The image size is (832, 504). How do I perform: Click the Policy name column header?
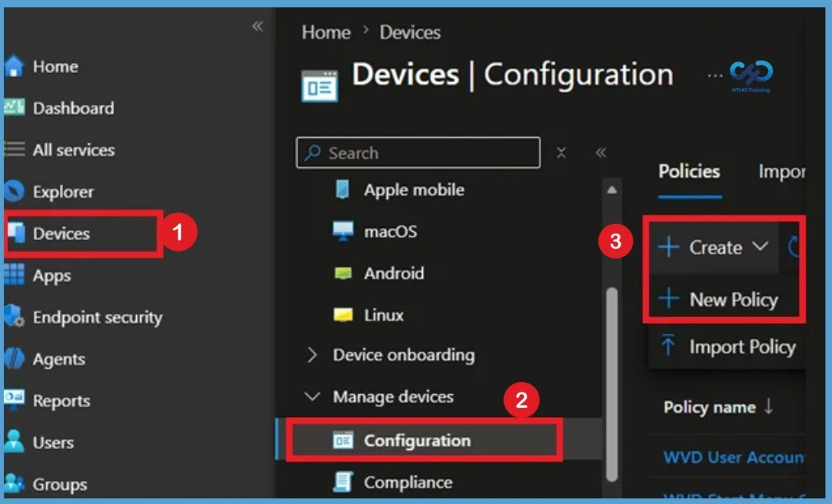pyautogui.click(x=709, y=407)
